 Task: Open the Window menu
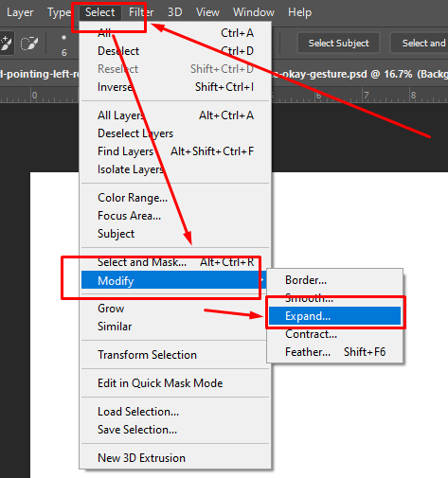tap(254, 12)
